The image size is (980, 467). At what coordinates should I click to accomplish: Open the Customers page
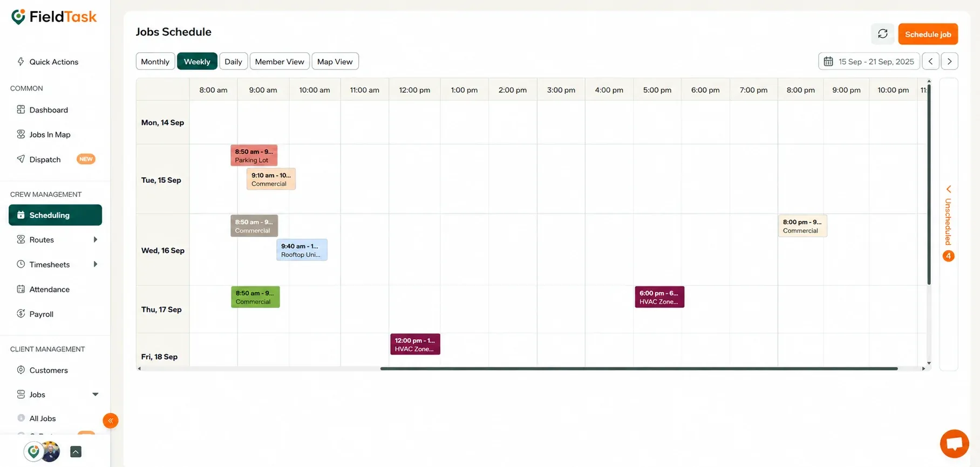[49, 370]
